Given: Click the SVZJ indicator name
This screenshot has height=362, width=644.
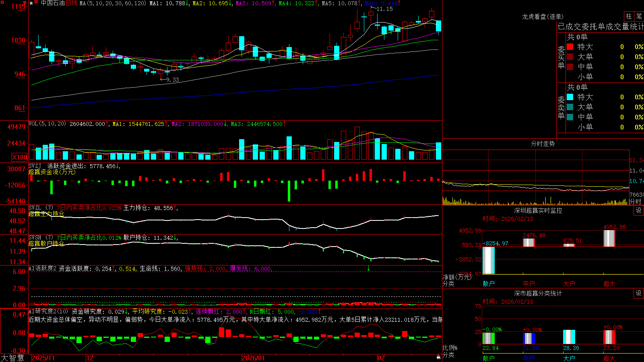Looking at the screenshot, I should 35,166.
